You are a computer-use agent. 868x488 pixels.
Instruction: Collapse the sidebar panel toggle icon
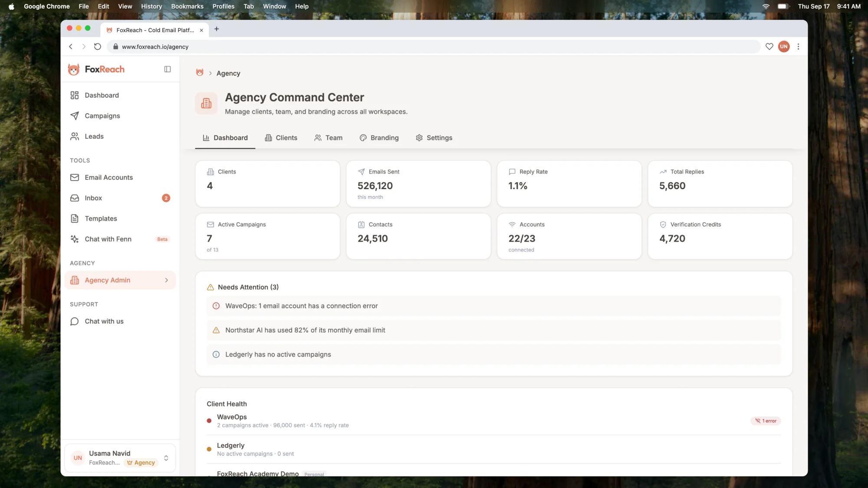point(168,69)
